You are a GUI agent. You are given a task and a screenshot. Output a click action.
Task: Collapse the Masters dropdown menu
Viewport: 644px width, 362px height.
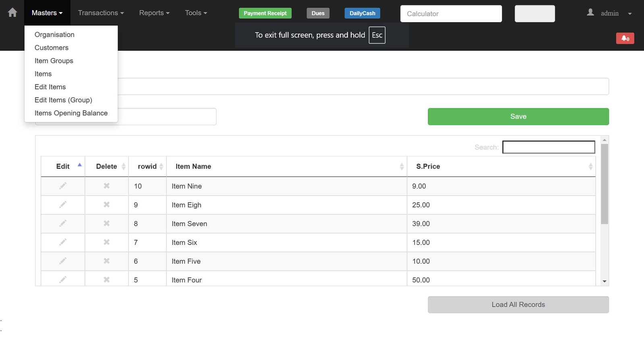click(x=47, y=13)
